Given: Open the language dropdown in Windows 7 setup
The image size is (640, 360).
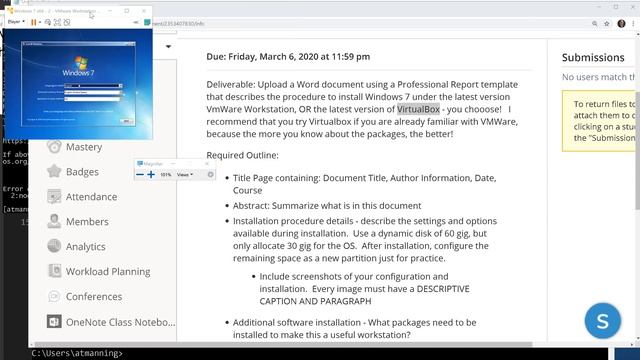Looking at the screenshot, I should click(93, 86).
